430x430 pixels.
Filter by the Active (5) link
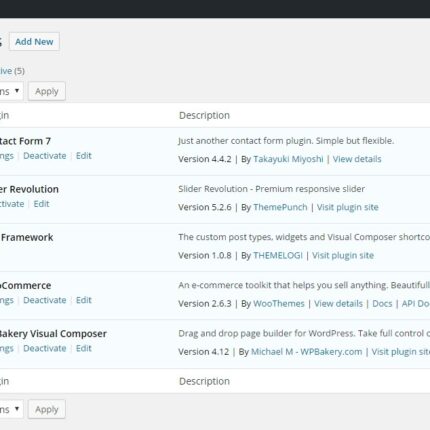coord(12,71)
